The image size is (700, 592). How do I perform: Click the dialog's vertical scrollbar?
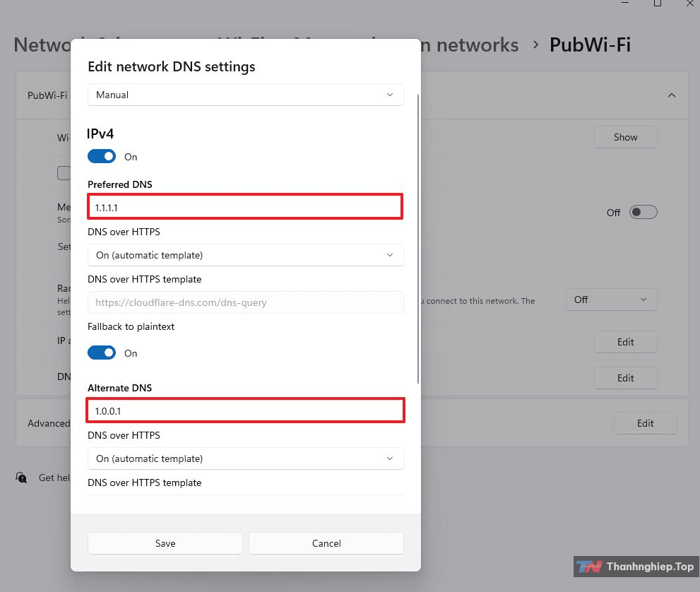click(418, 239)
